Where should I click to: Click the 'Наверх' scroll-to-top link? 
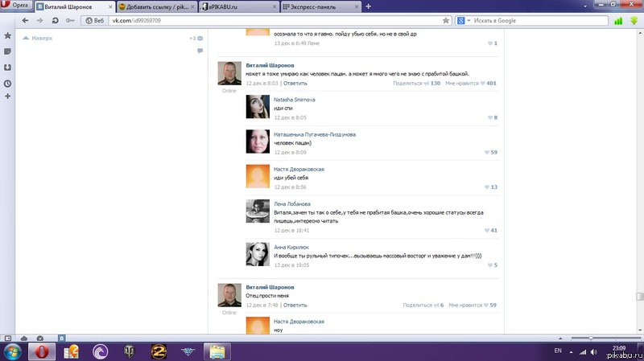(x=42, y=38)
